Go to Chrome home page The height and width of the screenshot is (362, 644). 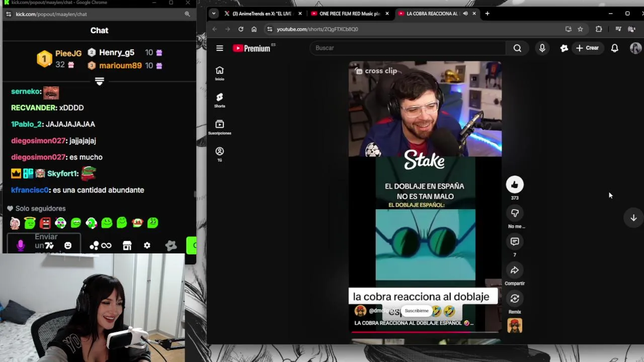tap(254, 29)
